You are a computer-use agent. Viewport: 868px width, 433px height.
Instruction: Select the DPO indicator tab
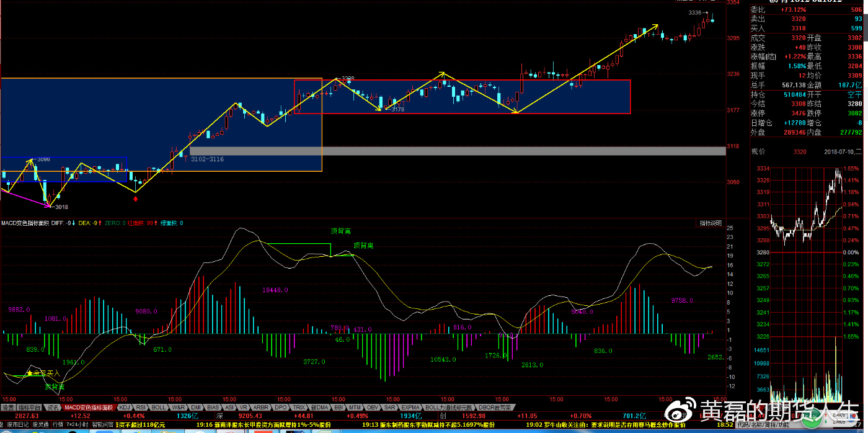[x=281, y=408]
